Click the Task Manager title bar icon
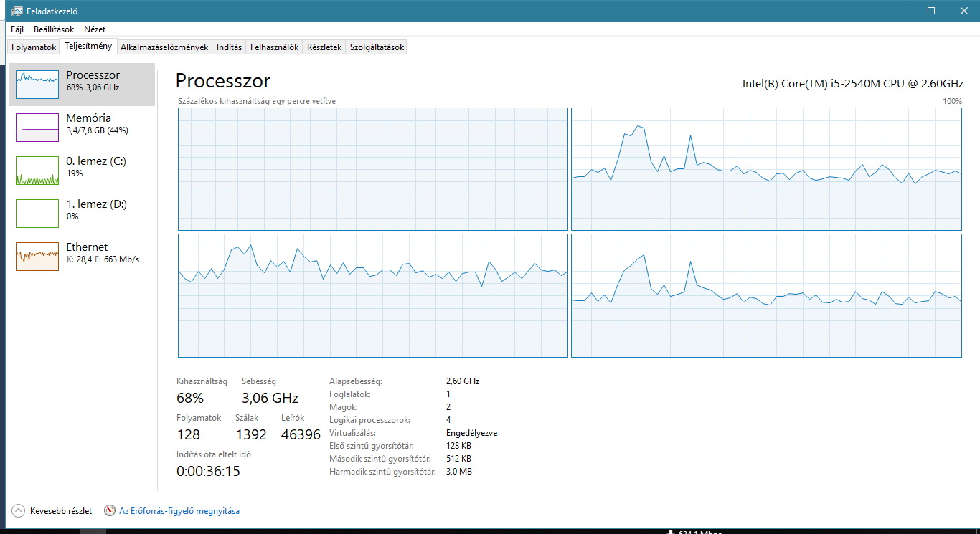Viewport: 980px width, 534px height. click(17, 11)
